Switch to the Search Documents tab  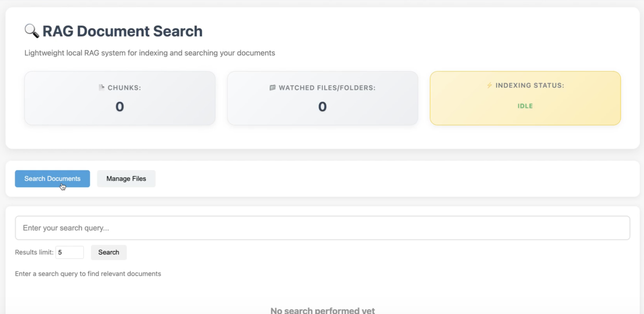(x=52, y=179)
